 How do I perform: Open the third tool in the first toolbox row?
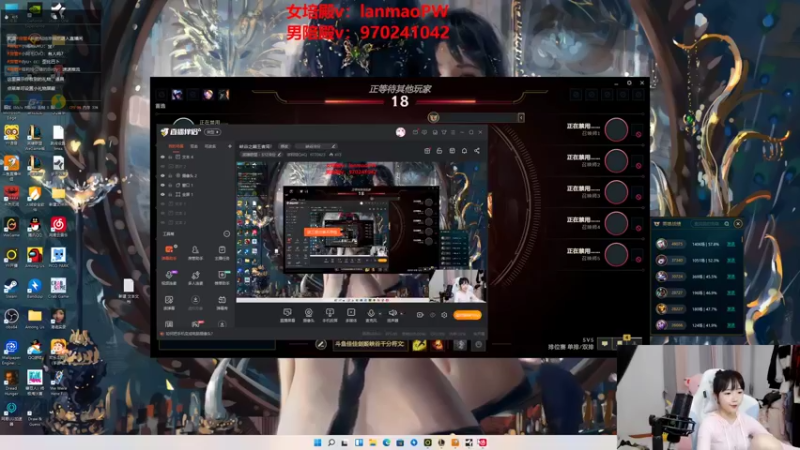[221, 252]
